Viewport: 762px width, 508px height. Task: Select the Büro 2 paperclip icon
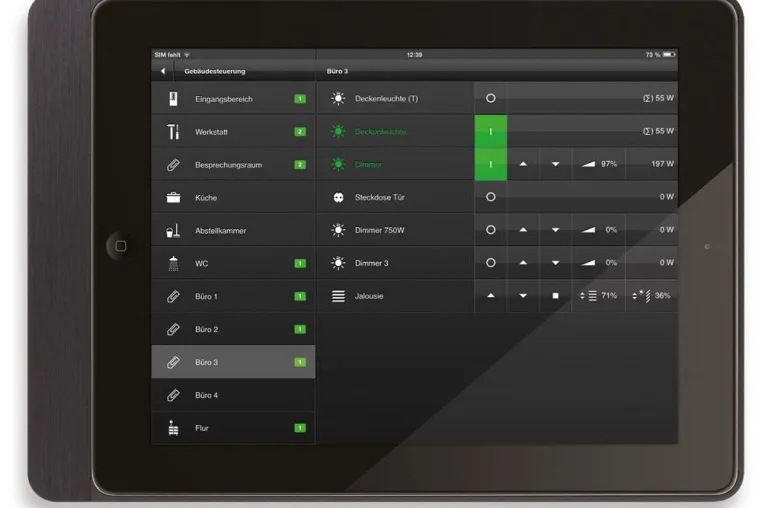tap(173, 330)
